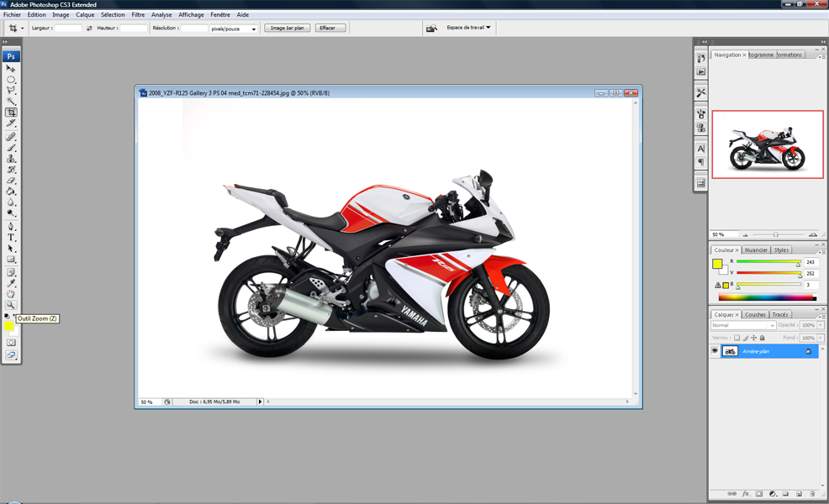This screenshot has width=829, height=504.
Task: Click the delete layer trash icon
Action: pyautogui.click(x=812, y=494)
